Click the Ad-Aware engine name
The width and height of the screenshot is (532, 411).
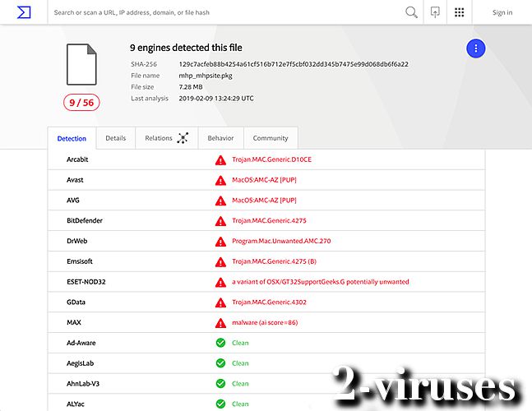pyautogui.click(x=81, y=343)
